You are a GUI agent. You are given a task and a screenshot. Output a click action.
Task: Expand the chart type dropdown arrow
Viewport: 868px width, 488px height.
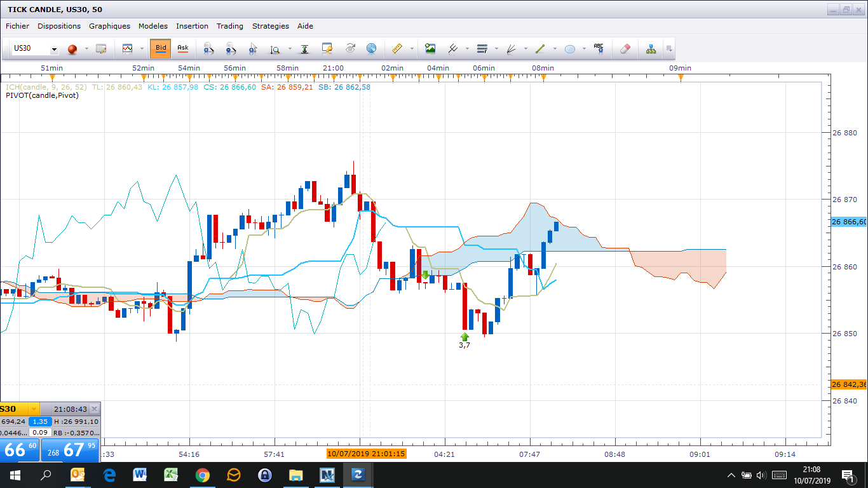[x=142, y=49]
